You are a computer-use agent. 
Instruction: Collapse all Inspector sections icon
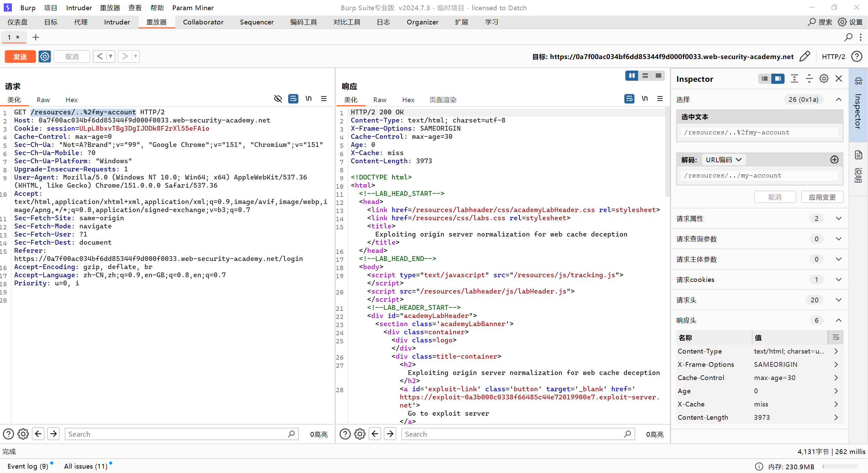pyautogui.click(x=809, y=79)
